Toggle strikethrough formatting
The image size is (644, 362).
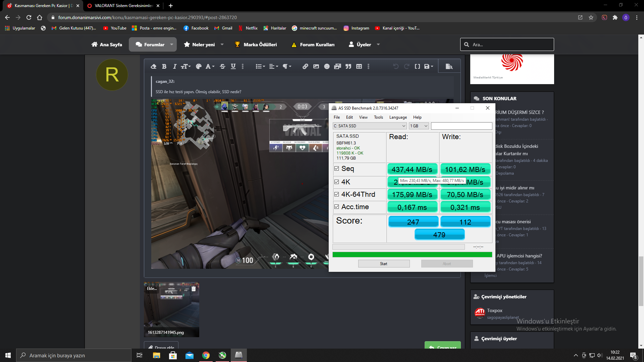click(x=222, y=66)
